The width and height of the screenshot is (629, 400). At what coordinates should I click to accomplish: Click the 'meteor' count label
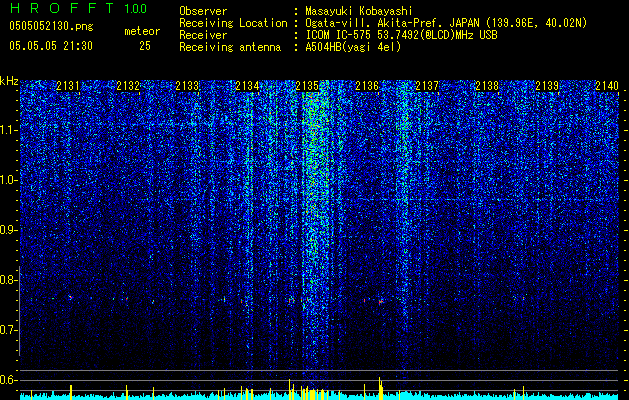point(142,31)
